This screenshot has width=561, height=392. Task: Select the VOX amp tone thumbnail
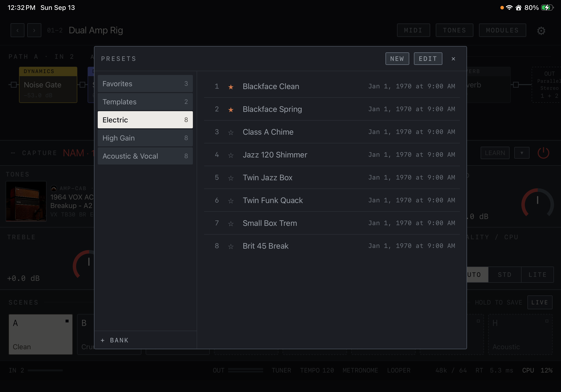[x=26, y=201]
